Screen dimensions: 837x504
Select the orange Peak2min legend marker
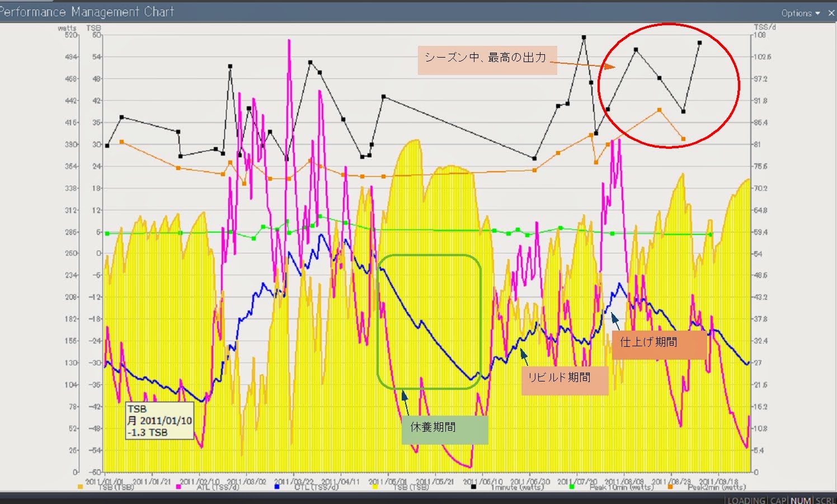(670, 487)
